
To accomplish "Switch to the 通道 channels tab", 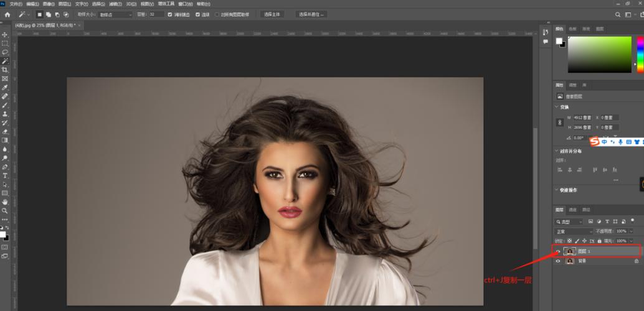I will 572,210.
